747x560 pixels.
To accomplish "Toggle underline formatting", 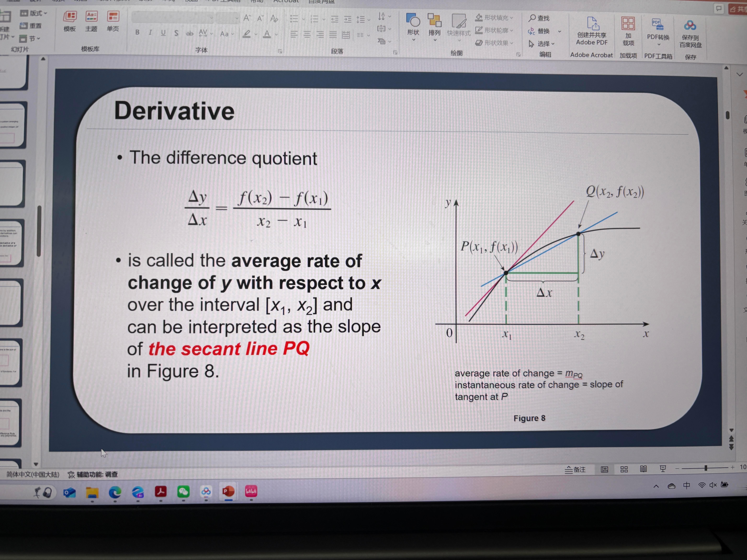I will tap(163, 33).
